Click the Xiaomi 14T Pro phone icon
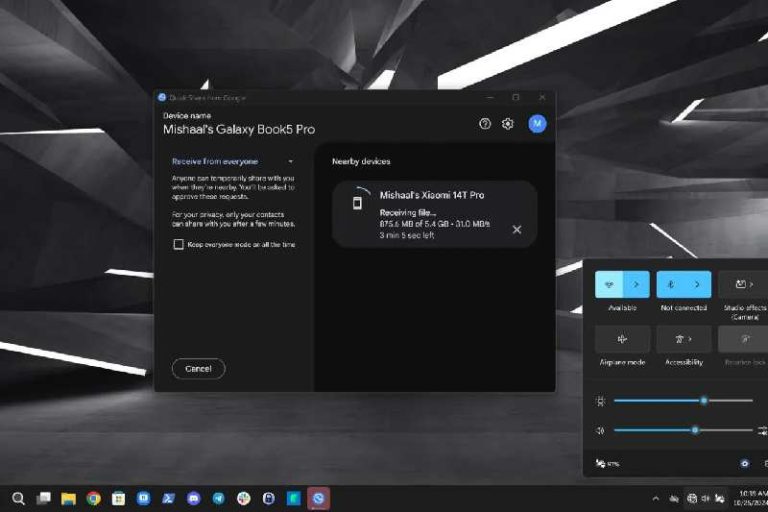This screenshot has height=512, width=768. click(357, 203)
